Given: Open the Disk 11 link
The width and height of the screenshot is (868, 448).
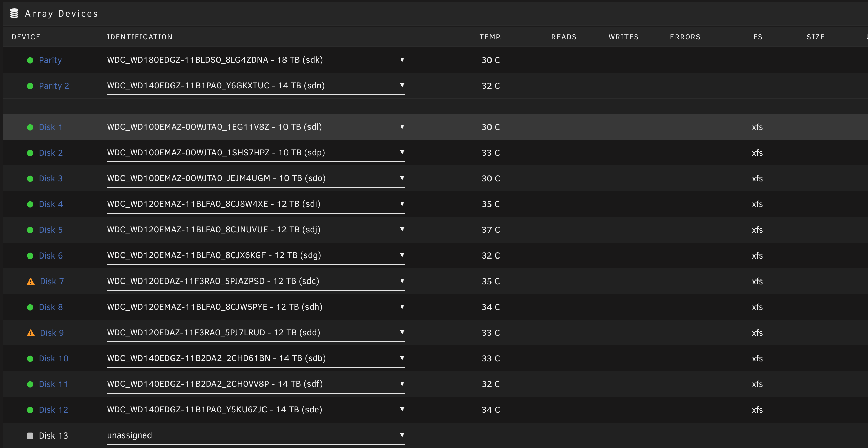Looking at the screenshot, I should (53, 384).
